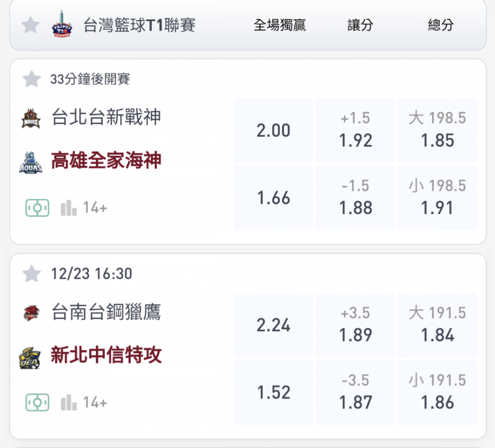Open the Taipei T1 League logo
The image size is (495, 448).
[62, 24]
